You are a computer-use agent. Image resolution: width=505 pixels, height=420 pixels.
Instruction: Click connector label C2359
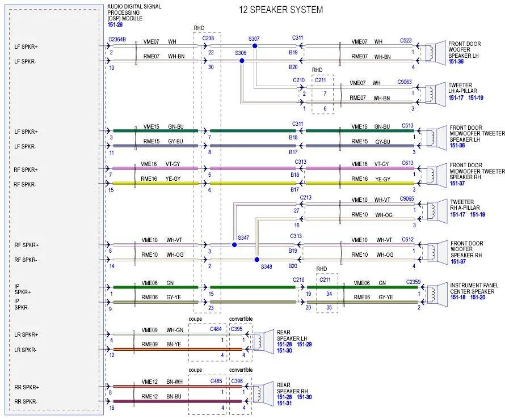[413, 282]
